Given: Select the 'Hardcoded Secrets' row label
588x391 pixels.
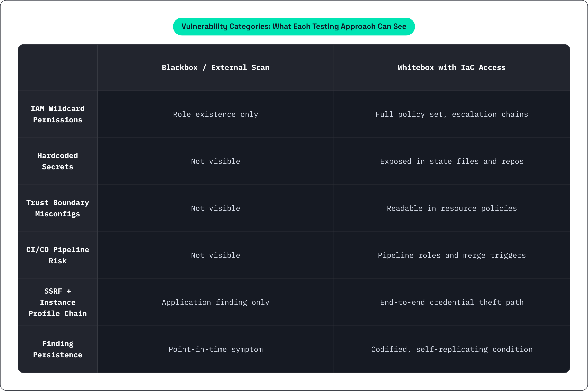Looking at the screenshot, I should coord(58,161).
